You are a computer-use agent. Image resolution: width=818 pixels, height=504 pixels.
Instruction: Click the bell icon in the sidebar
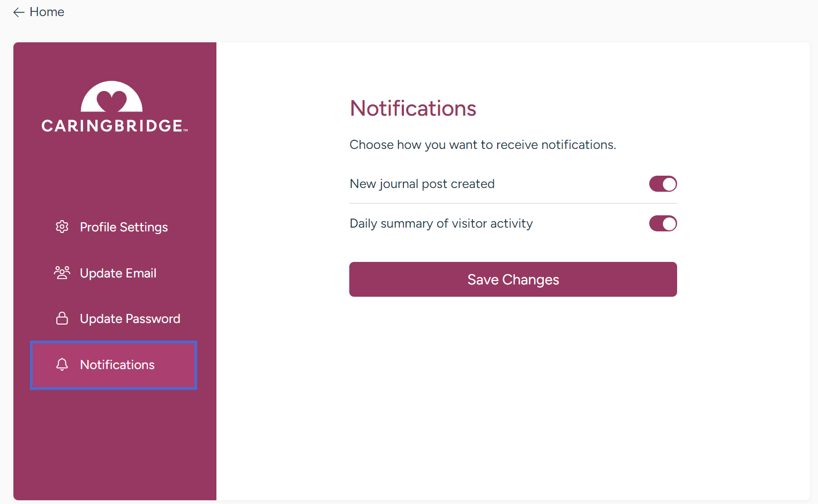click(x=62, y=365)
